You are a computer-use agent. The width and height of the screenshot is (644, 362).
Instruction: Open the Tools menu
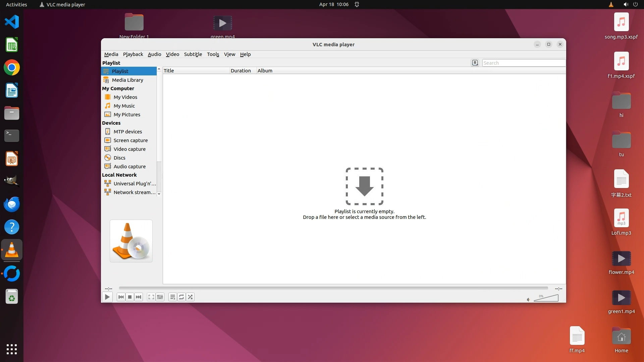[213, 54]
